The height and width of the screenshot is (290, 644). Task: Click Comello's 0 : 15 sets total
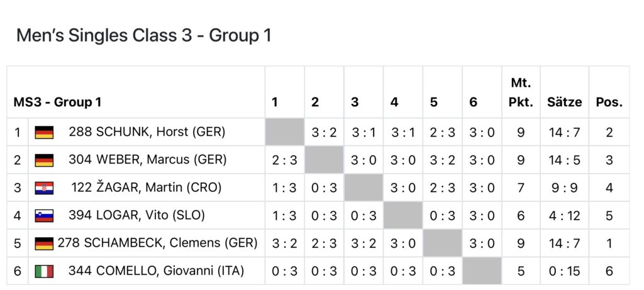pyautogui.click(x=564, y=270)
